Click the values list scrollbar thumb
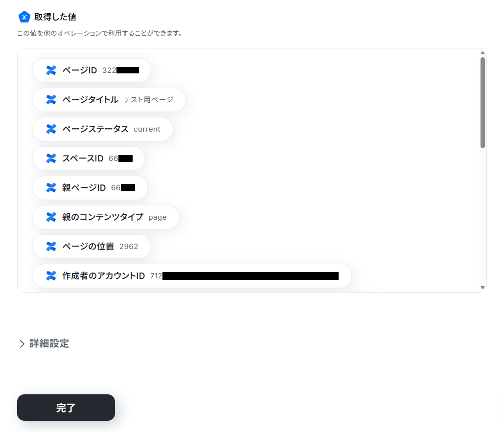The width and height of the screenshot is (504, 432). point(482,103)
